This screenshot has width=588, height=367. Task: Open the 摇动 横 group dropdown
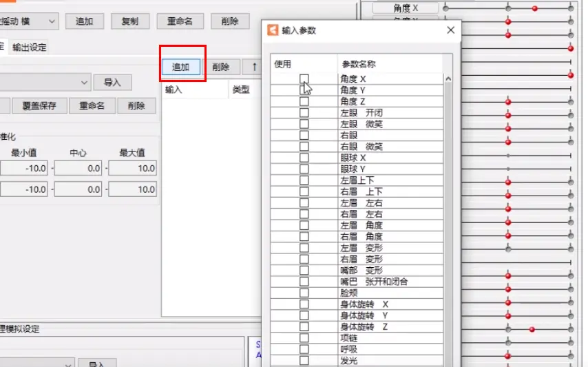click(29, 21)
